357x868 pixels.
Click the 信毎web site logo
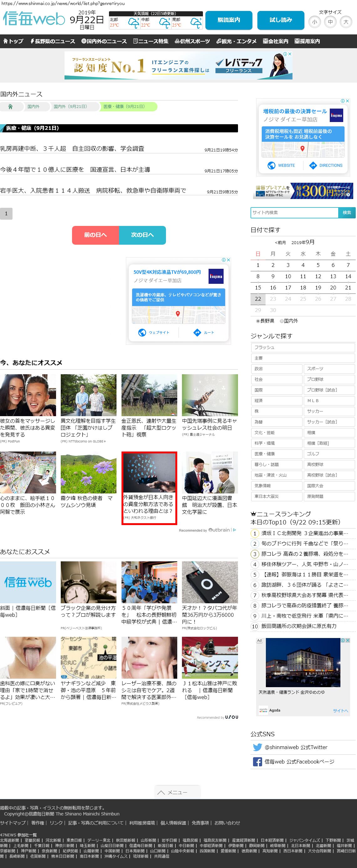(x=34, y=19)
